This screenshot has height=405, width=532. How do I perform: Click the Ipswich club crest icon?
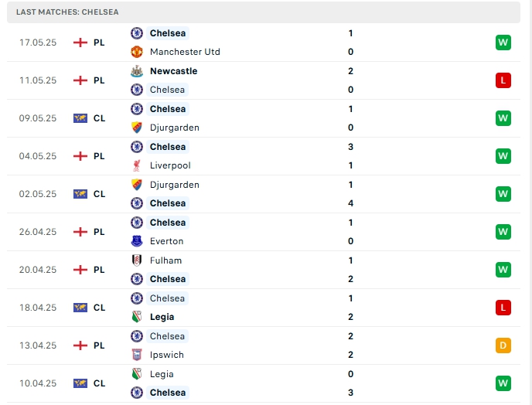click(137, 355)
